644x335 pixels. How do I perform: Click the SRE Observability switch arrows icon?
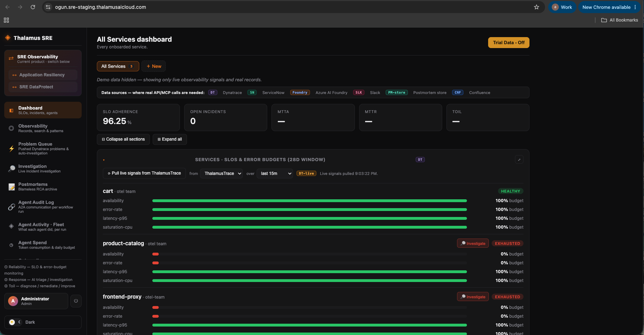coord(11,58)
